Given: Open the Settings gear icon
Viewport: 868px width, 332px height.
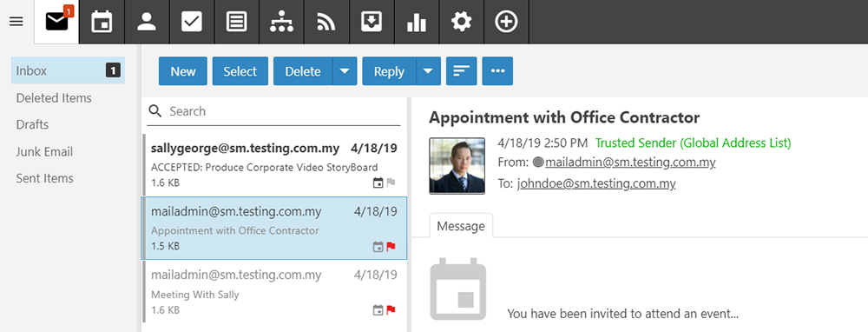Looking at the screenshot, I should coord(462,23).
